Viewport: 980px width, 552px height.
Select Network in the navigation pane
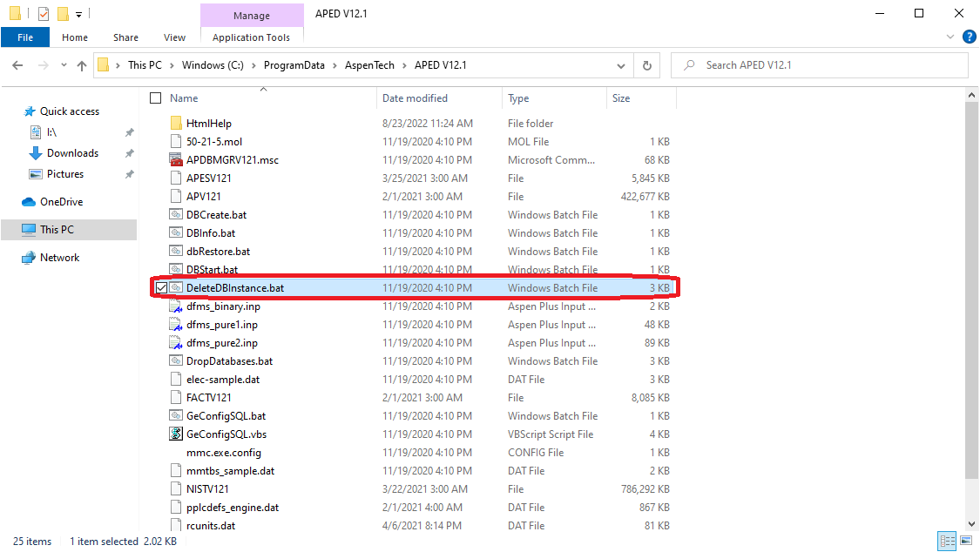59,257
